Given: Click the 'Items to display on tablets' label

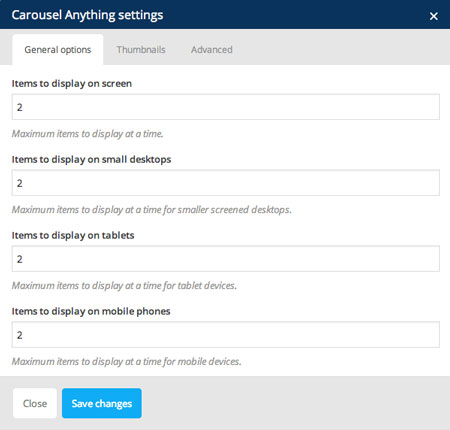Looking at the screenshot, I should pos(73,236).
